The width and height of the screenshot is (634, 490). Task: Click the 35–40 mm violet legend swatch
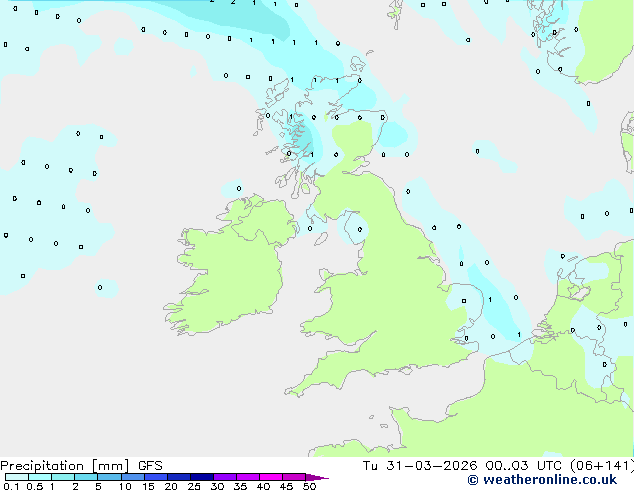pos(248,477)
